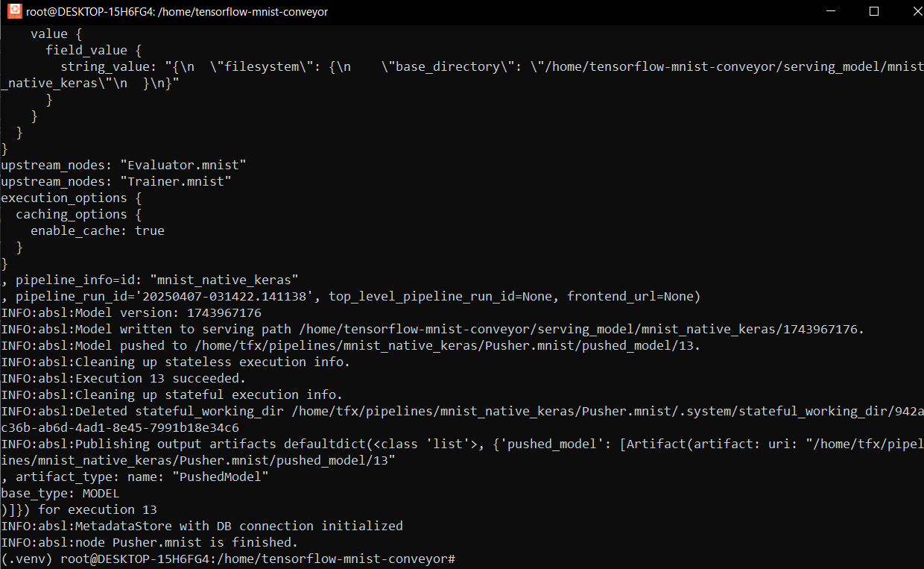Click the upstream_nodes "Trainer.mnist" line
The height and width of the screenshot is (569, 924).
[x=116, y=181]
